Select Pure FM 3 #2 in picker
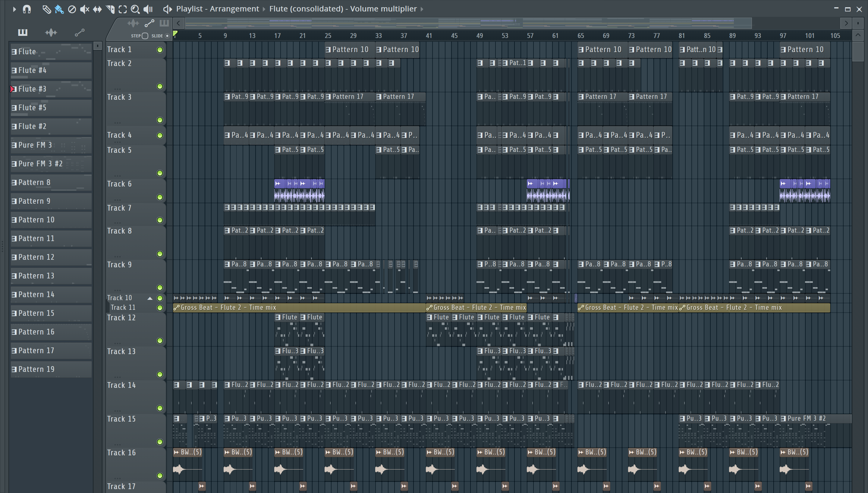868x493 pixels. (51, 164)
